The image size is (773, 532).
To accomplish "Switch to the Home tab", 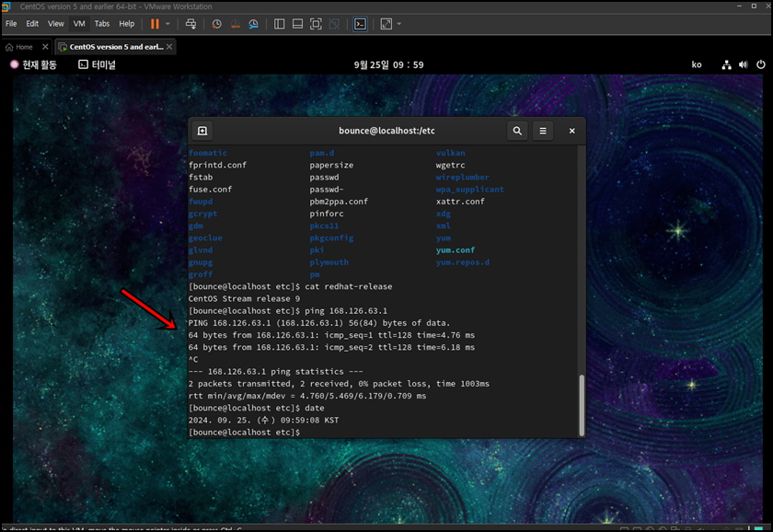I will pos(19,47).
